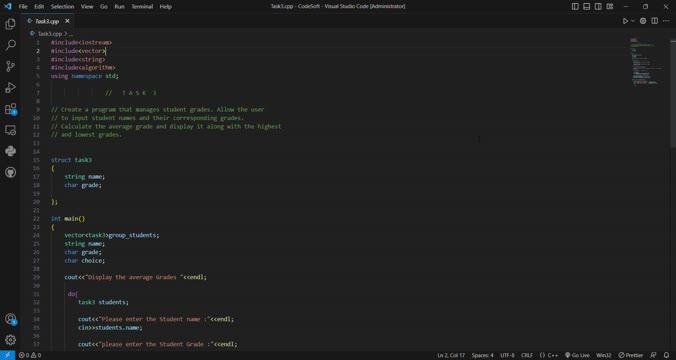
Task: Toggle the bottom panel layout button
Action: tap(587, 6)
